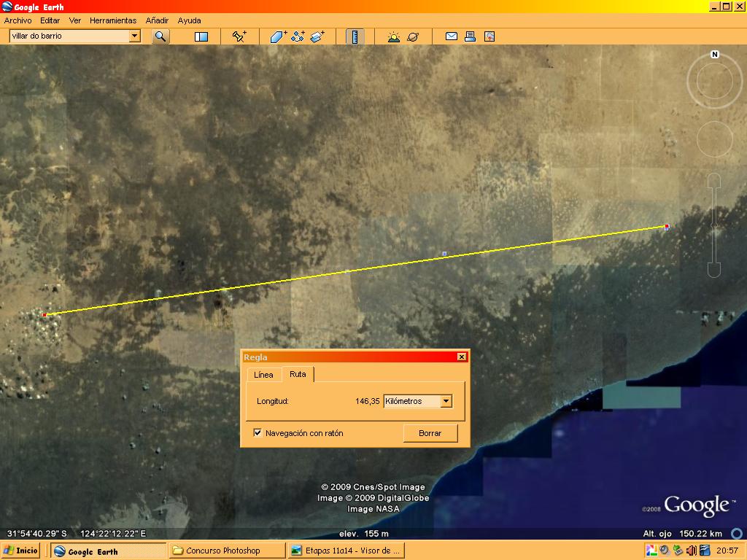Screen dimensions: 747x560
Task: Open the Ayuda menu
Action: pyautogui.click(x=189, y=20)
